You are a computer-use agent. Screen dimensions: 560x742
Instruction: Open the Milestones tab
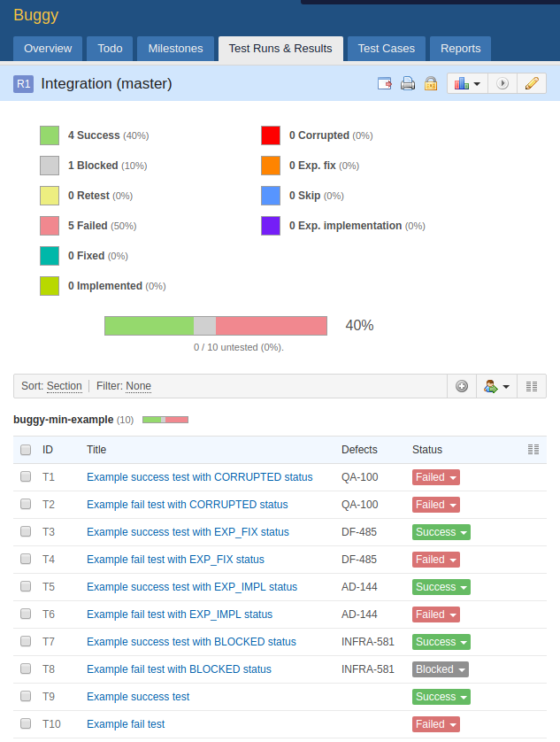point(175,49)
